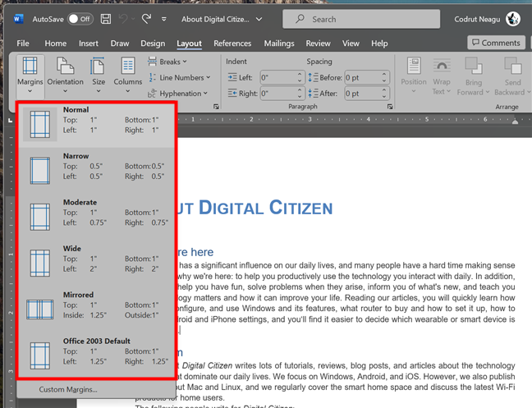This screenshot has width=532, height=408.
Task: Click the tab selector at ruler corner
Action: [11, 120]
